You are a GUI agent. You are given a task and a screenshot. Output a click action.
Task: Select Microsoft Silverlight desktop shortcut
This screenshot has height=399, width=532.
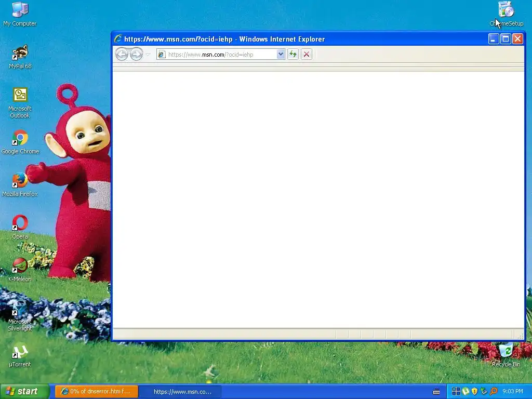(20, 316)
